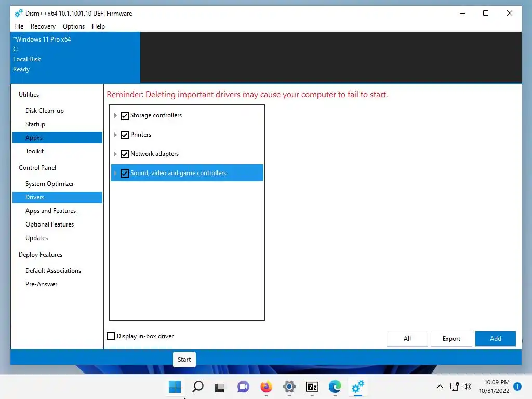Open the File menu
This screenshot has height=399, width=532.
(19, 26)
